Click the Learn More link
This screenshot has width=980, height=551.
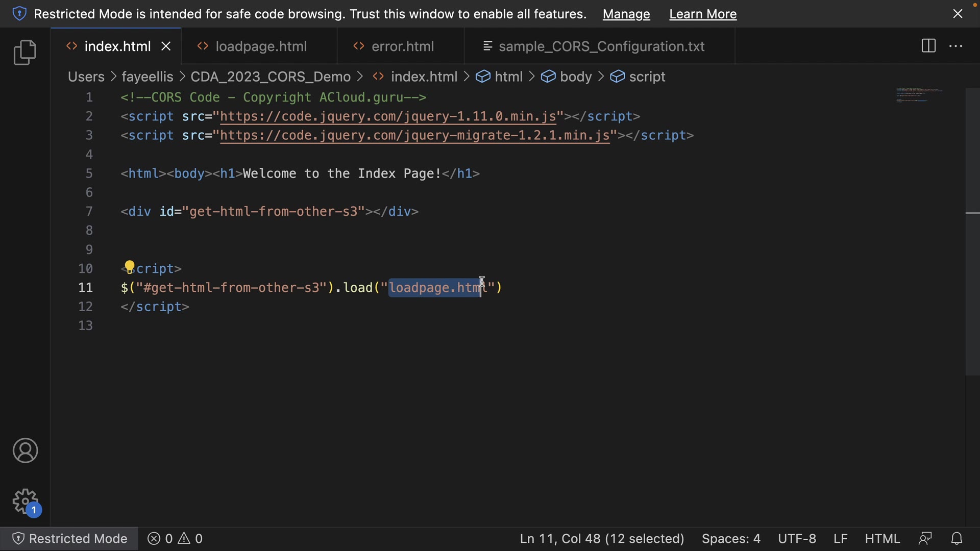pos(703,14)
